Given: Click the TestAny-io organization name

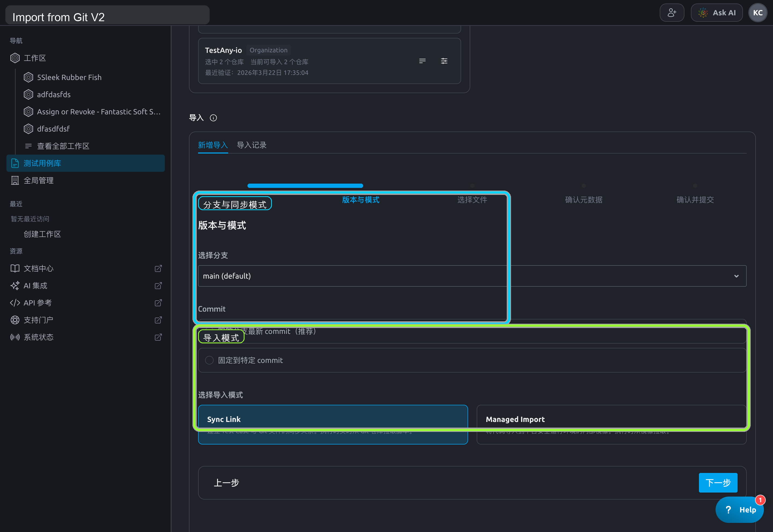Looking at the screenshot, I should (223, 50).
